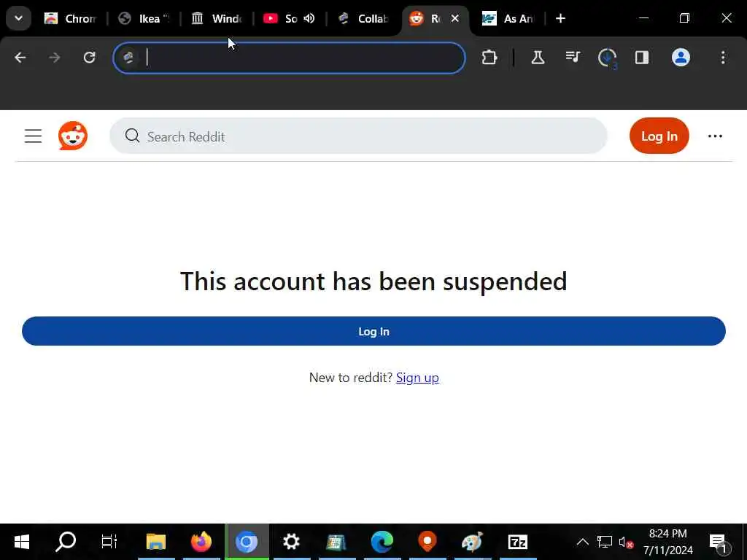Follow the Sign up link
Viewport: 747px width, 560px height.
click(x=417, y=378)
